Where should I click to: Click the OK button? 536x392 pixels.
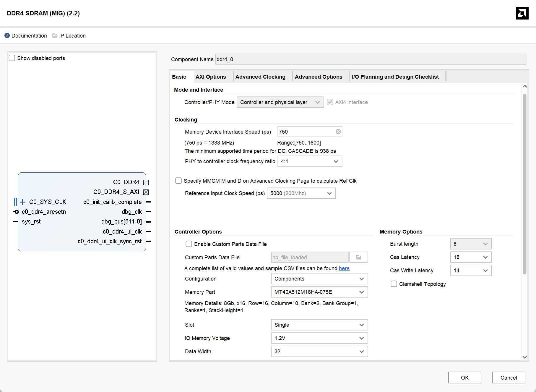pyautogui.click(x=464, y=378)
